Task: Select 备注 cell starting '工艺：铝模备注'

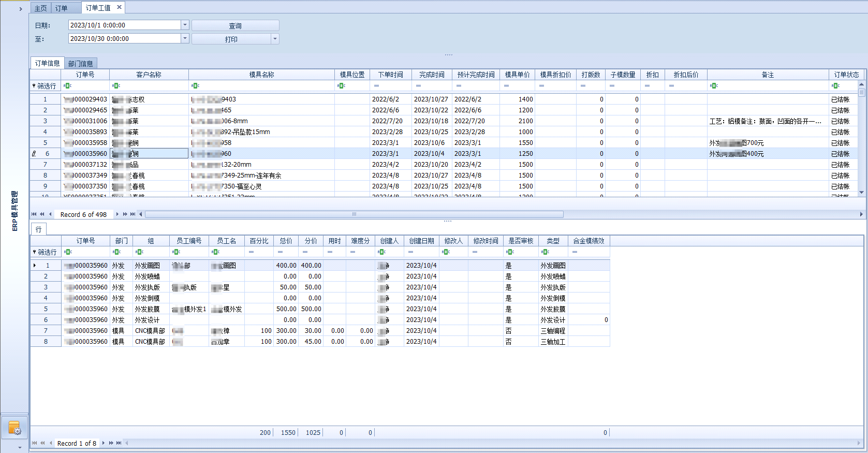Action: point(768,121)
